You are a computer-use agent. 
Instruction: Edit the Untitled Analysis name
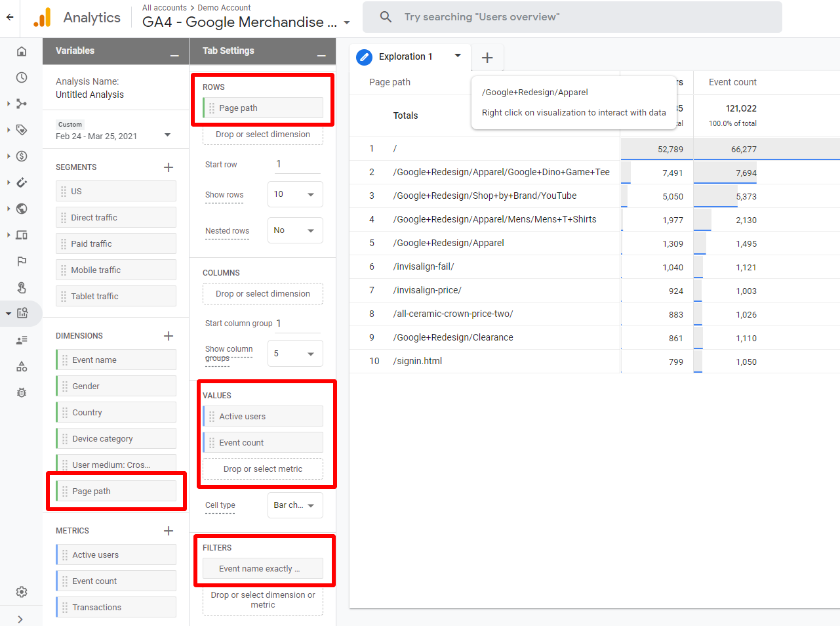pos(90,94)
